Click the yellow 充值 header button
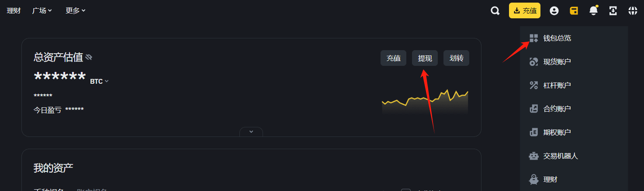Viewport: 644px width, 191px height. tap(525, 10)
